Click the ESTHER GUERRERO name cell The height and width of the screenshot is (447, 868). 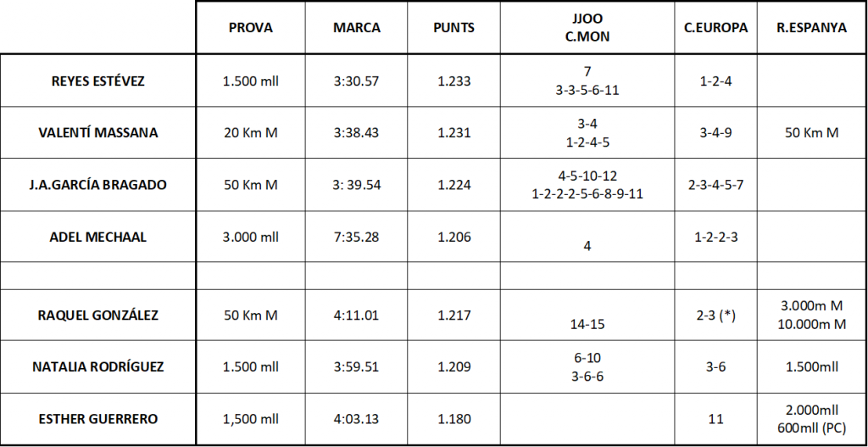[98, 419]
